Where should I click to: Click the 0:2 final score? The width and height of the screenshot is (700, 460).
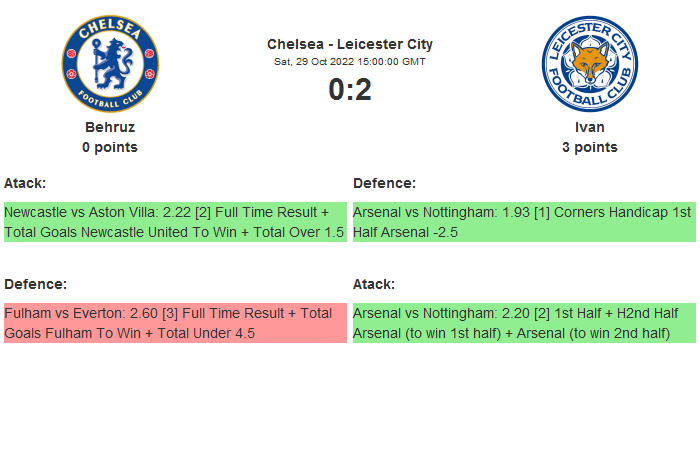350,90
